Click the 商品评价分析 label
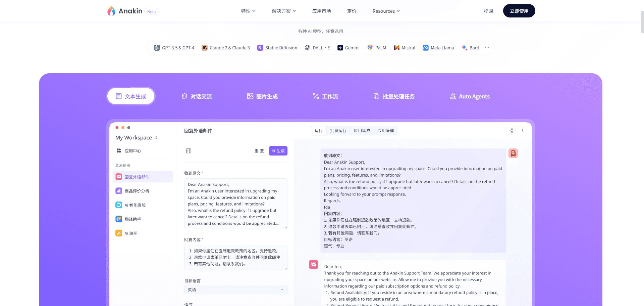This screenshot has width=644, height=306. (137, 191)
